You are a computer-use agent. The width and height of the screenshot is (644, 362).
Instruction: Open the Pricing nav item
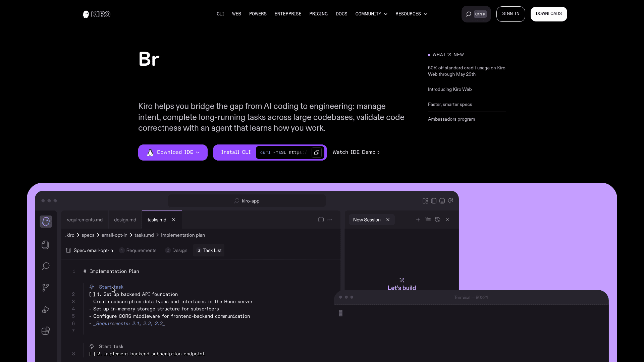tap(319, 14)
